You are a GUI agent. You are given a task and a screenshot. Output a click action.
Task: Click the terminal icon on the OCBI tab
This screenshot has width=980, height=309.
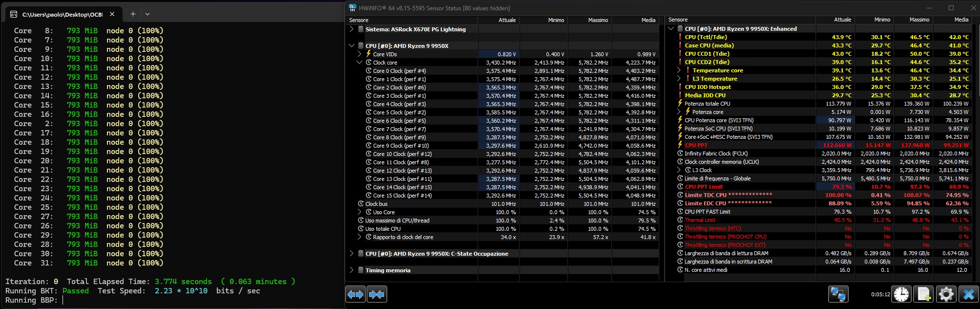click(14, 15)
